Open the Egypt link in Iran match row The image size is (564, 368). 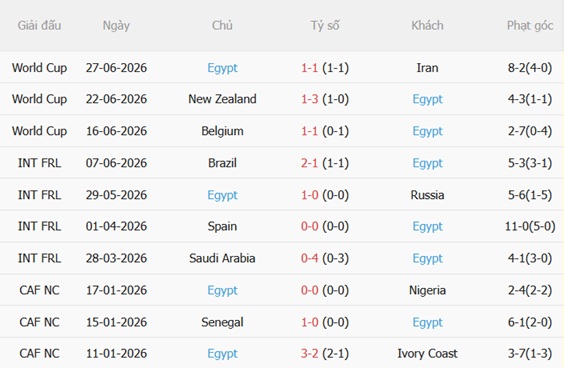(222, 68)
